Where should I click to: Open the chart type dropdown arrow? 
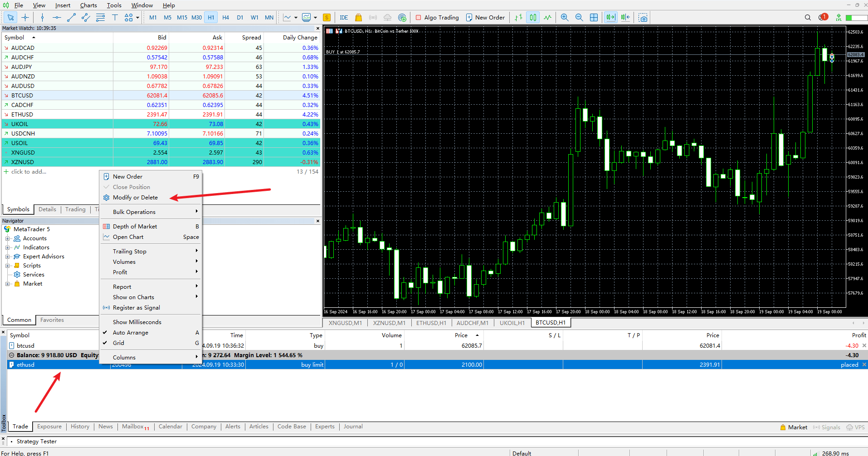[296, 18]
